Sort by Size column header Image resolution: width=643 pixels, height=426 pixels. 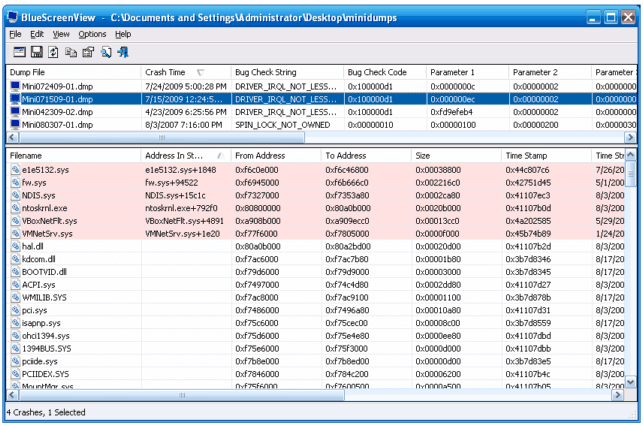tap(456, 155)
